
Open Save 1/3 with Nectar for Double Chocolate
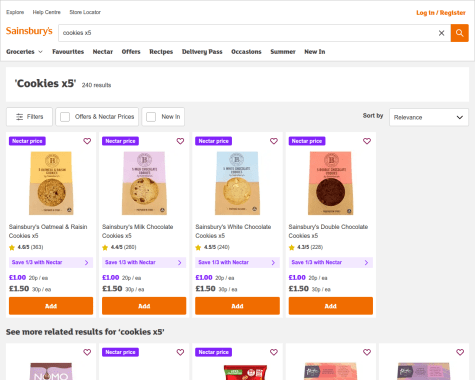click(331, 262)
